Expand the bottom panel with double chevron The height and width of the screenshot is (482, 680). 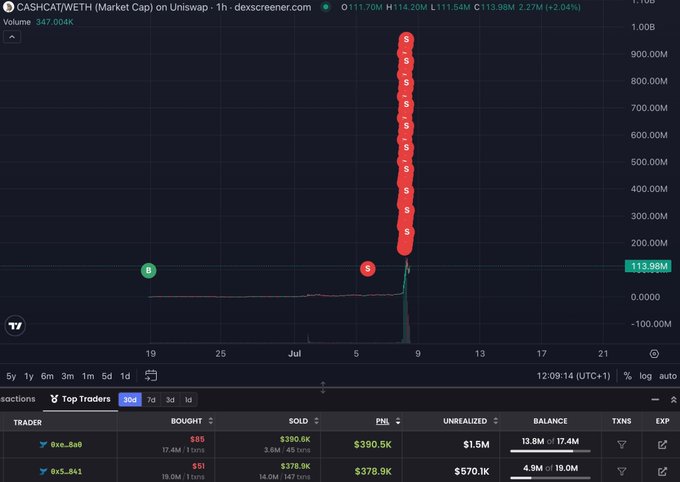pyautogui.click(x=673, y=400)
